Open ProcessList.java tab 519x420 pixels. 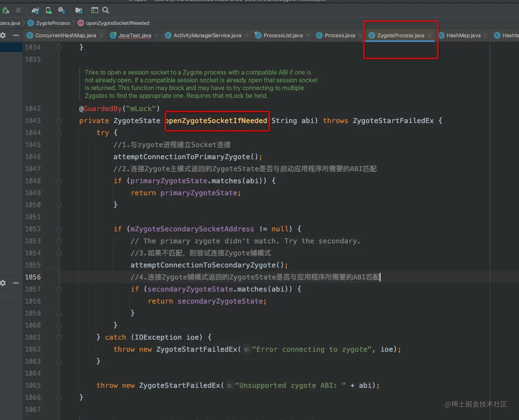pyautogui.click(x=283, y=35)
